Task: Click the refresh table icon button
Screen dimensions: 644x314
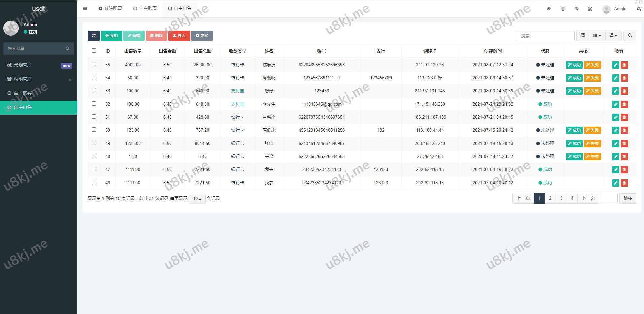Action: (x=94, y=36)
